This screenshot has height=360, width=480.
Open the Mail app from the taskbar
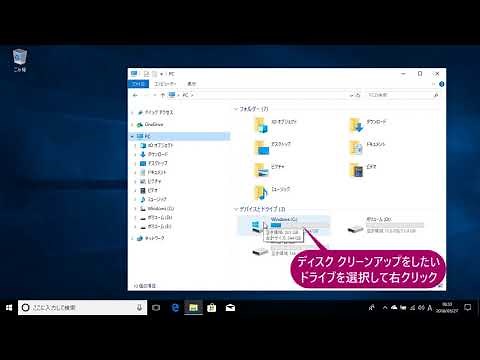pyautogui.click(x=230, y=307)
